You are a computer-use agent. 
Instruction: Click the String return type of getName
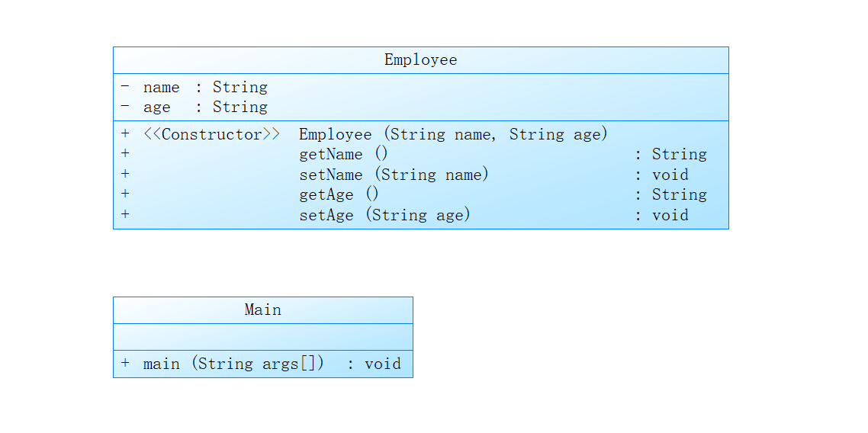tap(679, 155)
